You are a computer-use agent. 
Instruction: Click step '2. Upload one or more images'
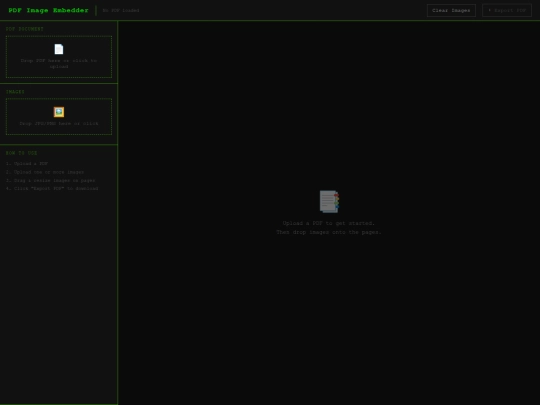pyautogui.click(x=45, y=172)
